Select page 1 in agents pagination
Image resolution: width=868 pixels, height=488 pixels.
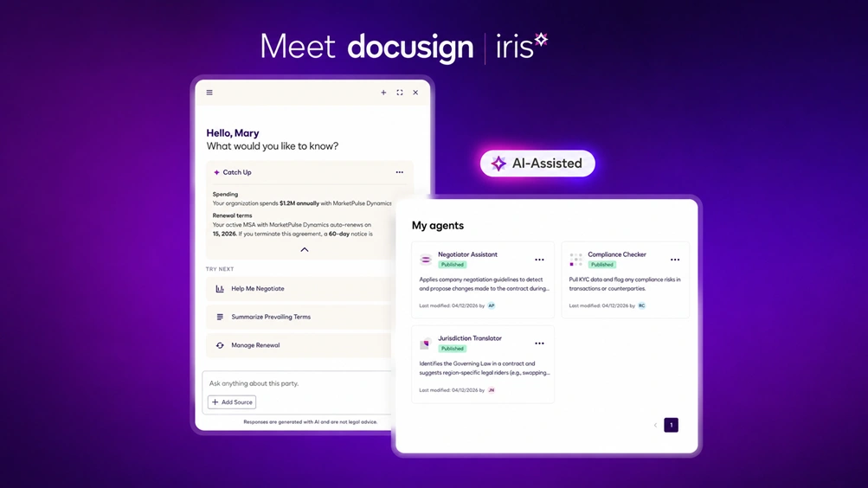tap(671, 425)
